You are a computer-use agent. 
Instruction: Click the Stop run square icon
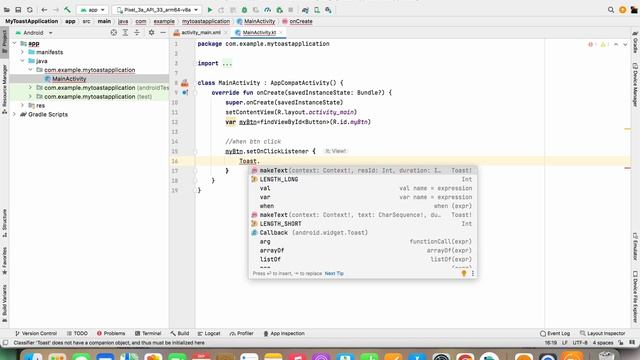click(291, 10)
